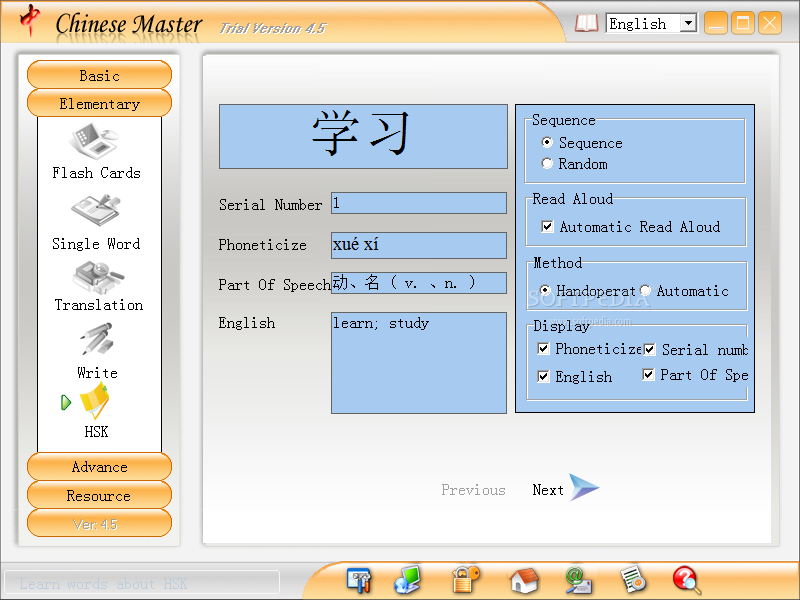Viewport: 800px width, 600px height.
Task: Open the Resource section
Action: pyautogui.click(x=99, y=495)
